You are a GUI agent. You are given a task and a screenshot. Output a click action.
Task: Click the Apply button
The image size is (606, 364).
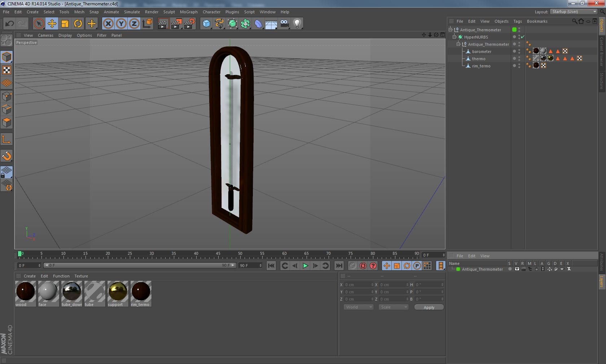click(429, 307)
